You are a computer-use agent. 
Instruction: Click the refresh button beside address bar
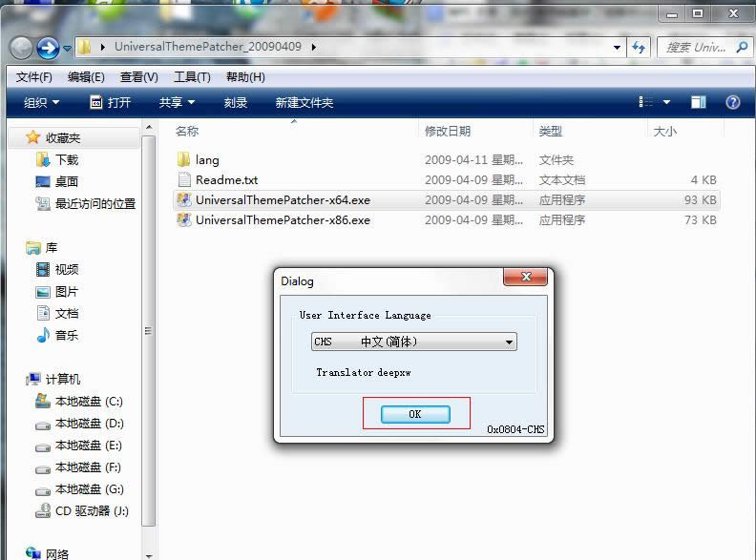[639, 47]
